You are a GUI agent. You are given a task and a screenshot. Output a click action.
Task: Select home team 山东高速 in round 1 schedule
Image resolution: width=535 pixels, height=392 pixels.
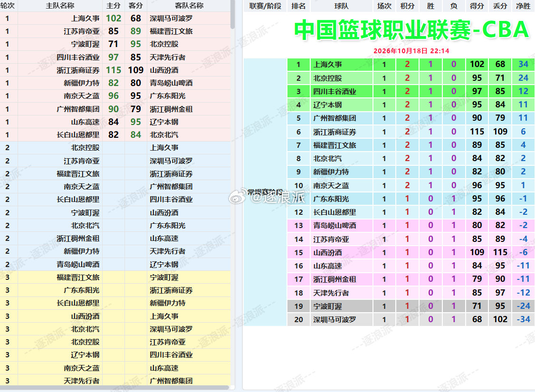(x=85, y=122)
